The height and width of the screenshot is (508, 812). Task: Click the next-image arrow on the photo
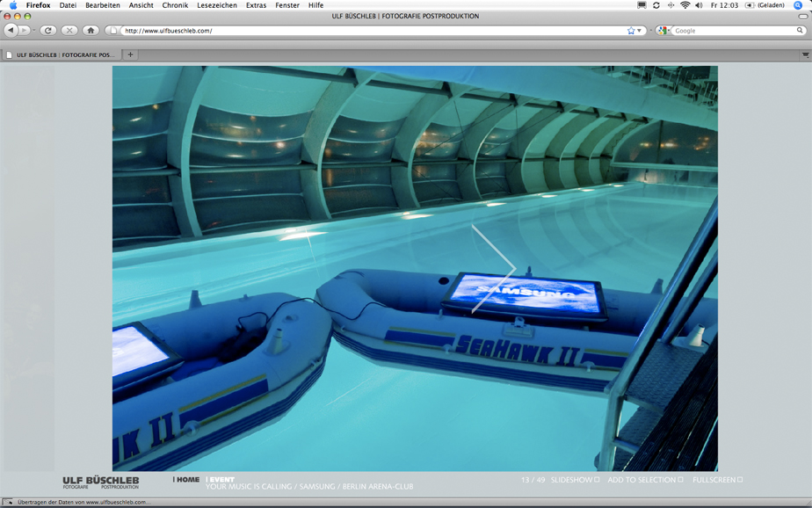click(494, 268)
